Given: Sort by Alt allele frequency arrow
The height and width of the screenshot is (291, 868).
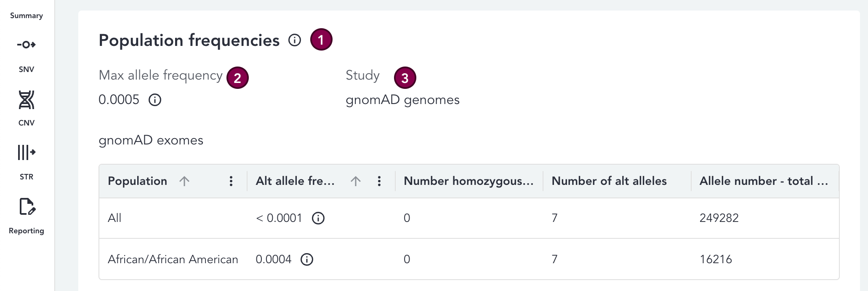Looking at the screenshot, I should tap(356, 181).
